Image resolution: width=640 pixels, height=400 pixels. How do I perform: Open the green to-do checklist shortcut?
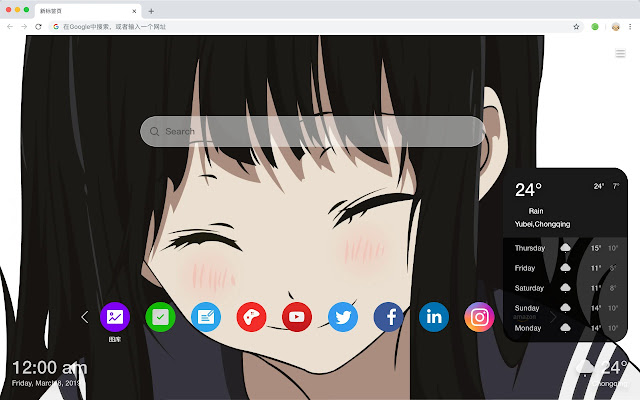pos(160,317)
